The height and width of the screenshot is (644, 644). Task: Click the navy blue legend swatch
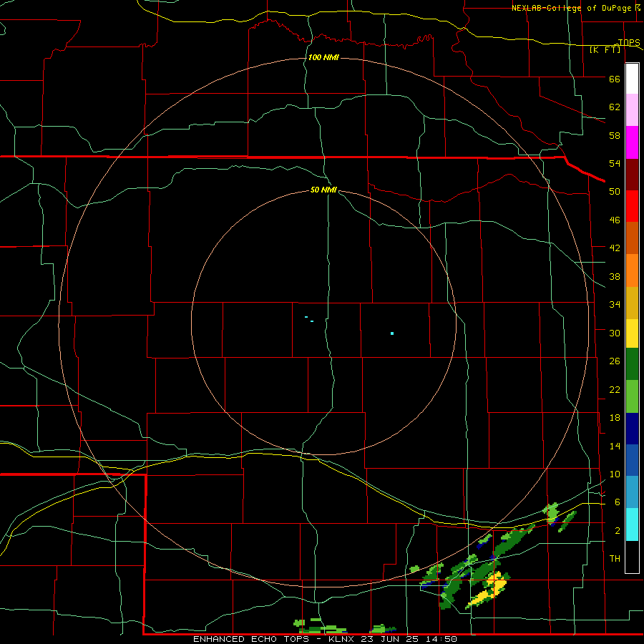point(632,429)
